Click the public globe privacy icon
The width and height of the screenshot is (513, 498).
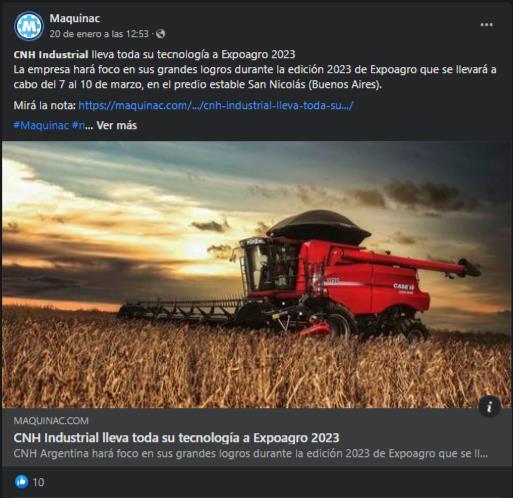pos(160,34)
